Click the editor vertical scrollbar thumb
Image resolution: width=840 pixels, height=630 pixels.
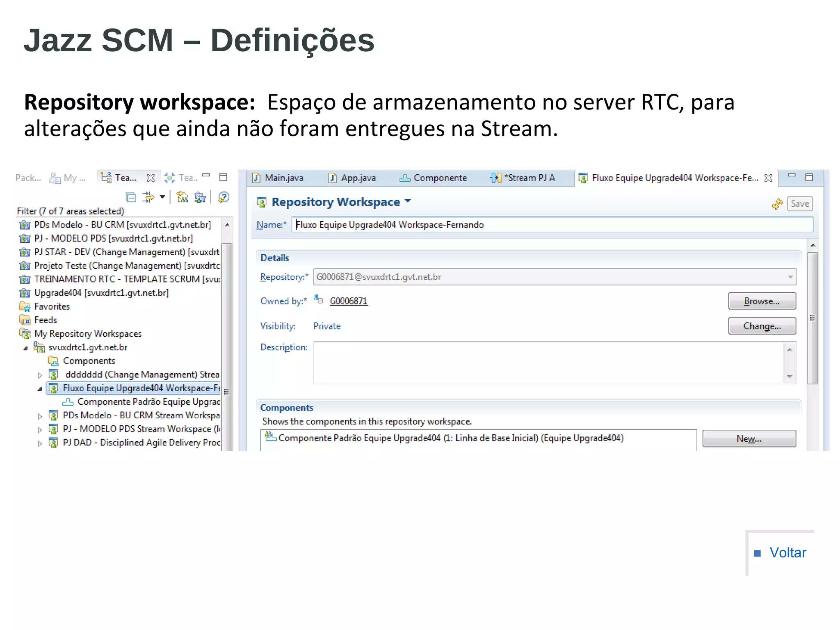pyautogui.click(x=812, y=318)
